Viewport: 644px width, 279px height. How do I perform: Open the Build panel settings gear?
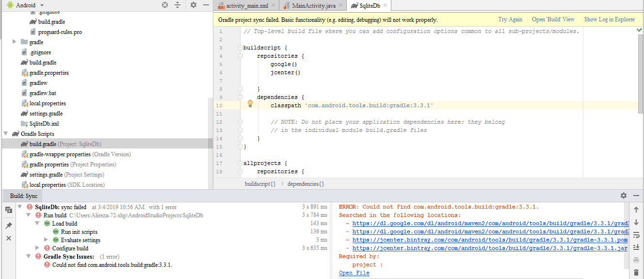point(624,196)
